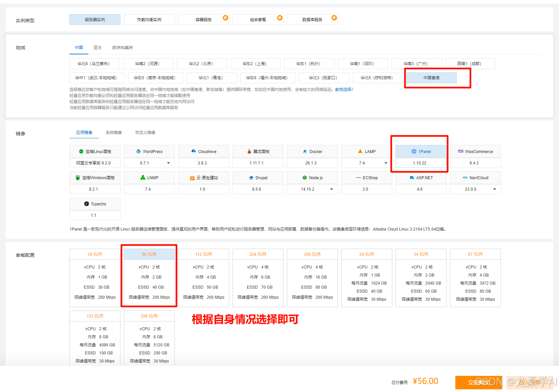Choose the WordPress image logo

click(138, 151)
